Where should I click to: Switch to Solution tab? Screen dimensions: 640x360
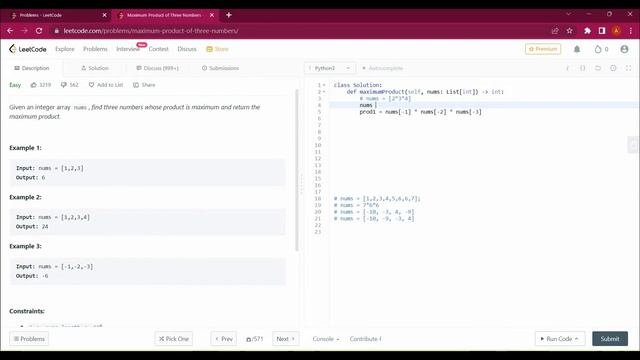pyautogui.click(x=95, y=68)
